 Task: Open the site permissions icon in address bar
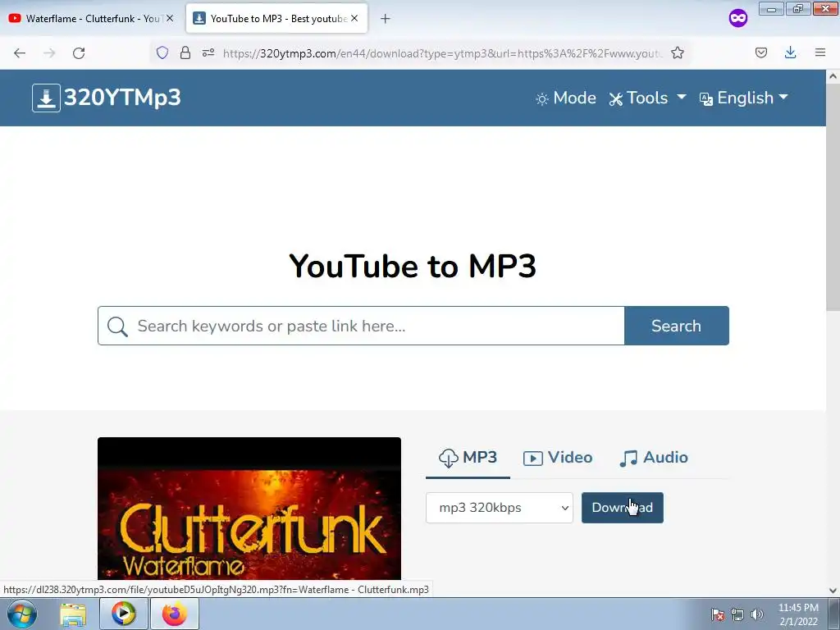coord(208,52)
